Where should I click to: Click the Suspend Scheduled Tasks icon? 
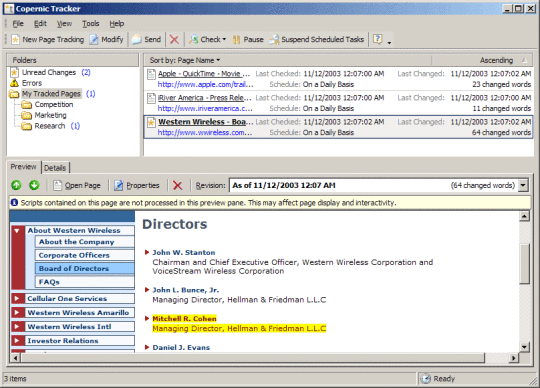click(x=274, y=40)
